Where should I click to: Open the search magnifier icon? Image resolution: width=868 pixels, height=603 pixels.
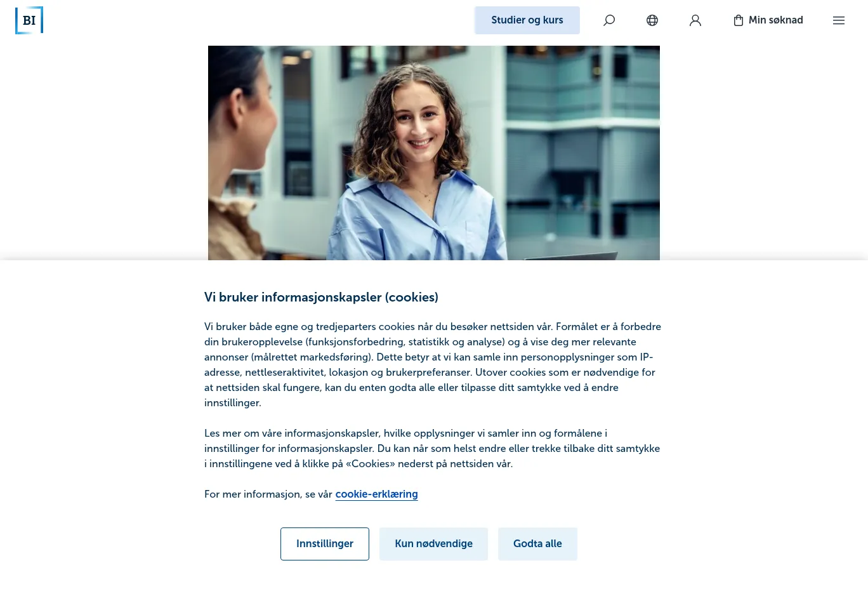coord(609,20)
